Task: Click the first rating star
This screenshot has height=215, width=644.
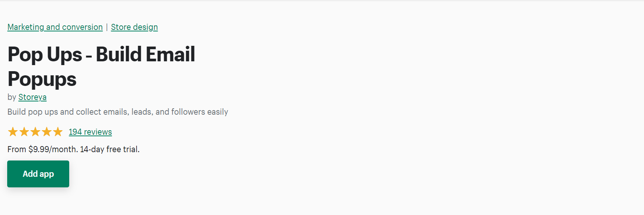Action: click(13, 132)
